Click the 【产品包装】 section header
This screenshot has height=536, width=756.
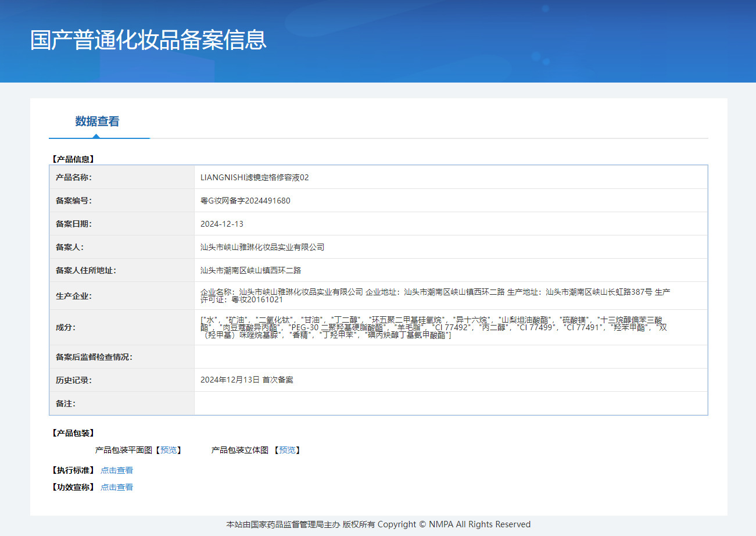point(73,433)
